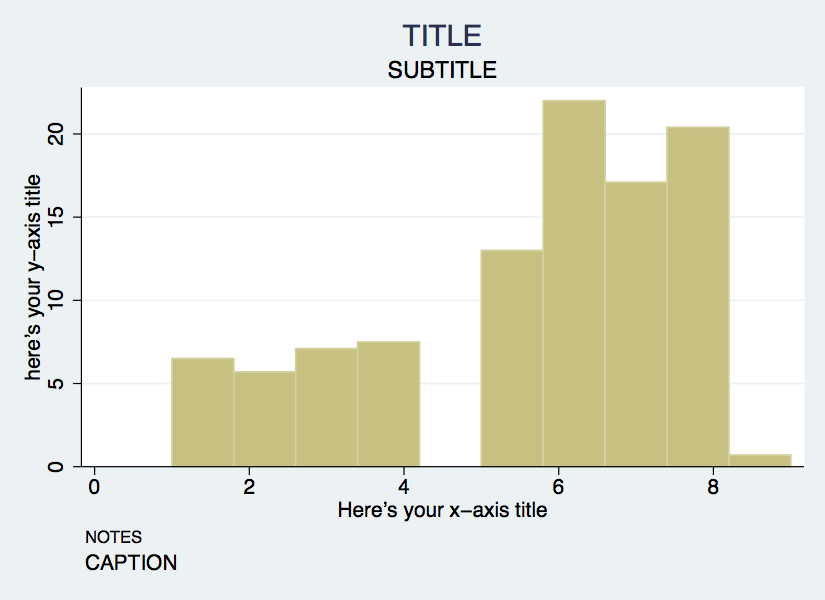Click the NOTES text below the chart
825x600 pixels.
(x=114, y=537)
